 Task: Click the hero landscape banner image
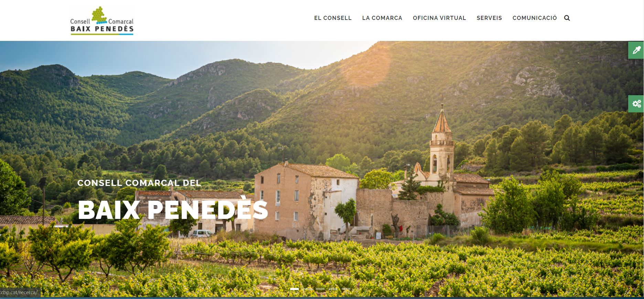point(322,169)
